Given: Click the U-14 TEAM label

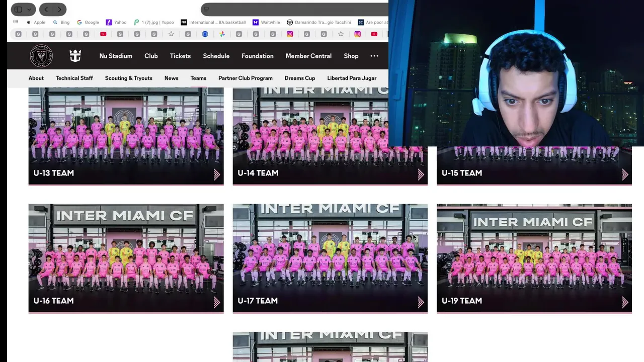Looking at the screenshot, I should click(258, 173).
